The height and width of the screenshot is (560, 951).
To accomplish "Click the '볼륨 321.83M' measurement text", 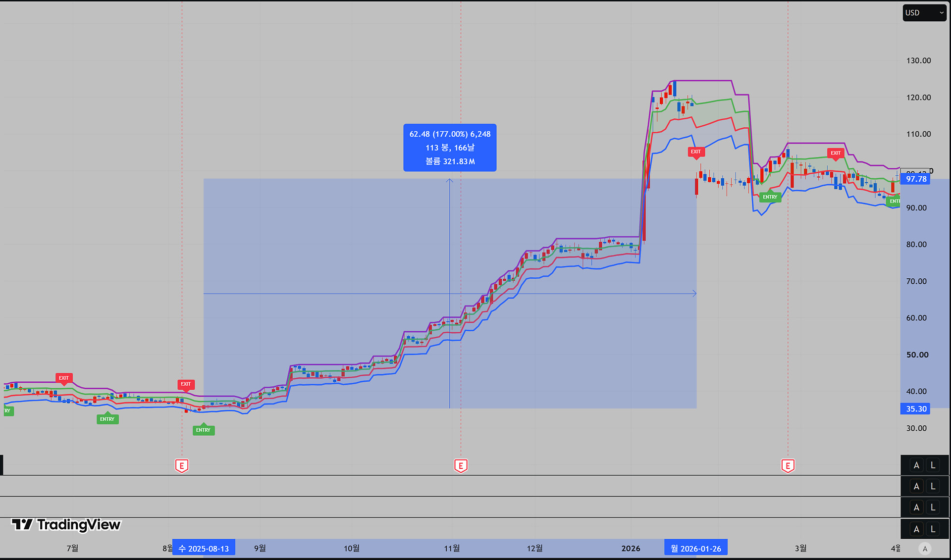I will 450,161.
